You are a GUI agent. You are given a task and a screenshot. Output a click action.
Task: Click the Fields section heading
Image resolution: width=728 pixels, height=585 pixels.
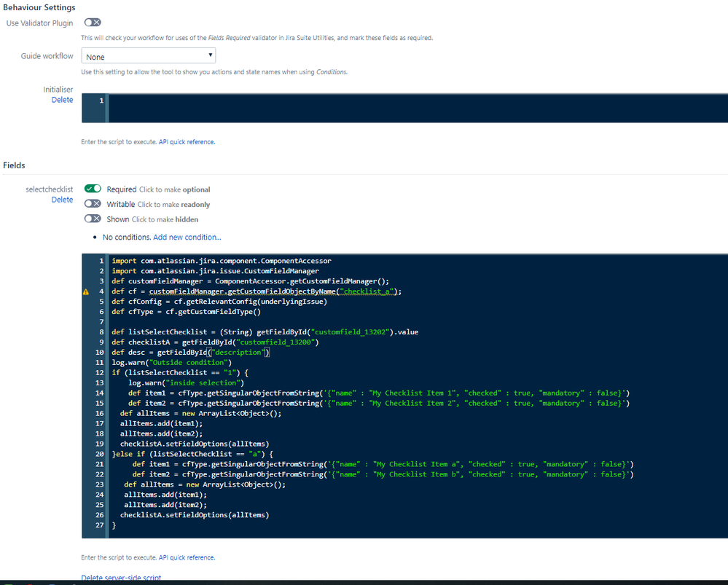coord(14,165)
